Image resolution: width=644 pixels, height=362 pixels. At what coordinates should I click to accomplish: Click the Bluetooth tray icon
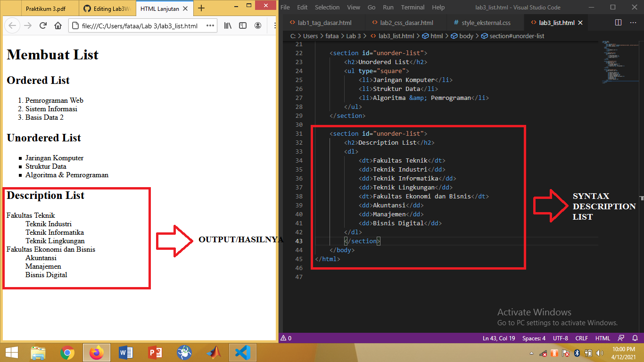pos(577,353)
